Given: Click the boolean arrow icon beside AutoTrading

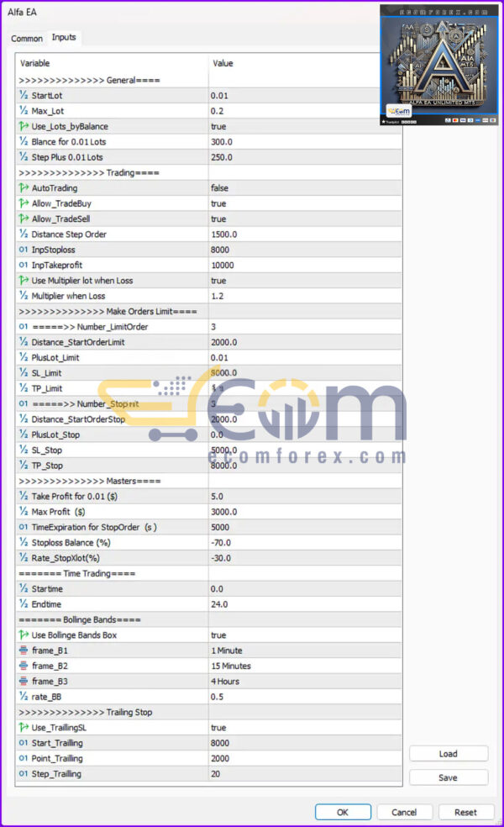Looking at the screenshot, I should pyautogui.click(x=24, y=188).
